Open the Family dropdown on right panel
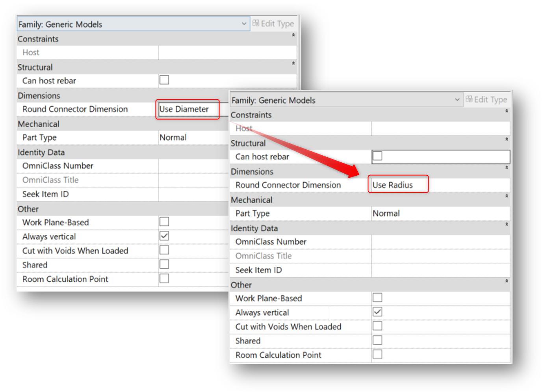 (x=457, y=100)
